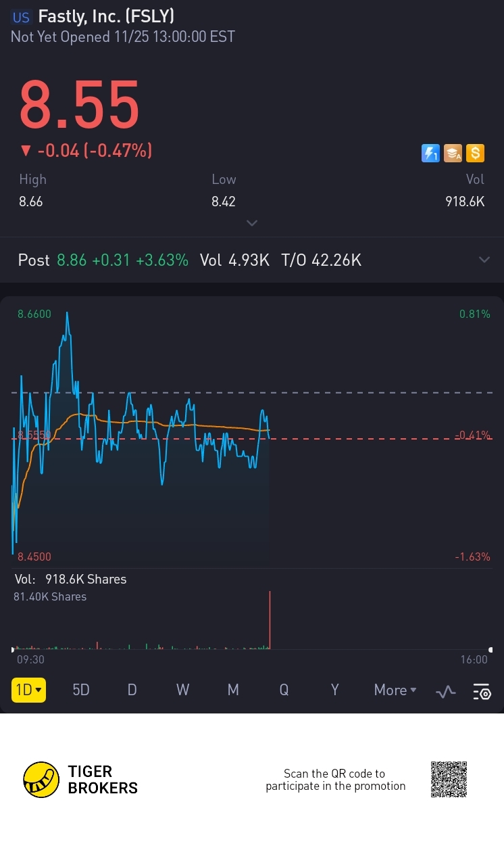Select the D daily chart tab
Screen dimensions: 504x846
[x=132, y=690]
